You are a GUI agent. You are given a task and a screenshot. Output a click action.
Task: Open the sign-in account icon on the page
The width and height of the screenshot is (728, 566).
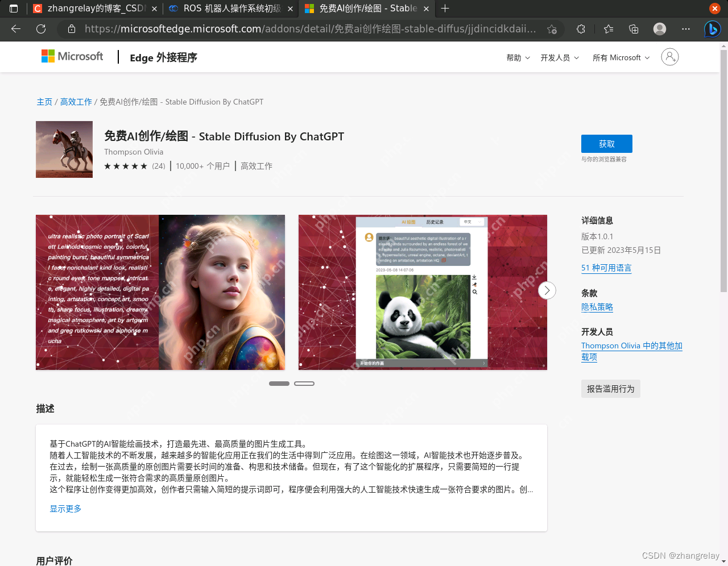(x=669, y=56)
